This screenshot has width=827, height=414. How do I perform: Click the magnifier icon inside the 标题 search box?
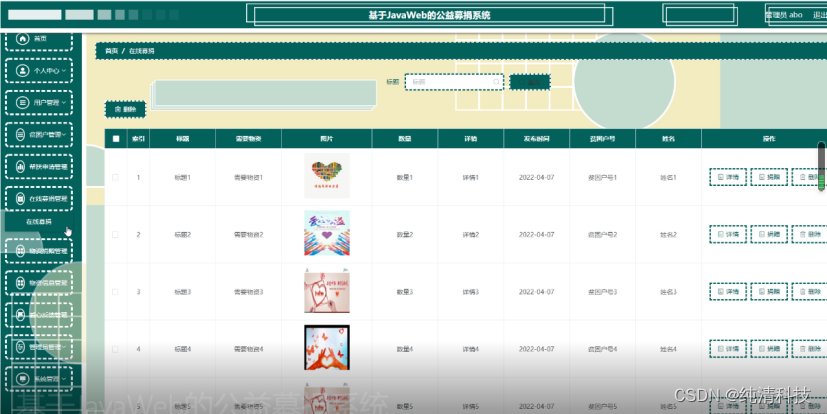coord(496,82)
